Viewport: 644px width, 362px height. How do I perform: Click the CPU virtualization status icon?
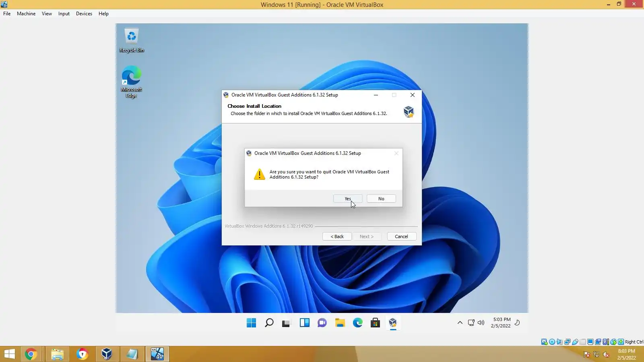(605, 342)
